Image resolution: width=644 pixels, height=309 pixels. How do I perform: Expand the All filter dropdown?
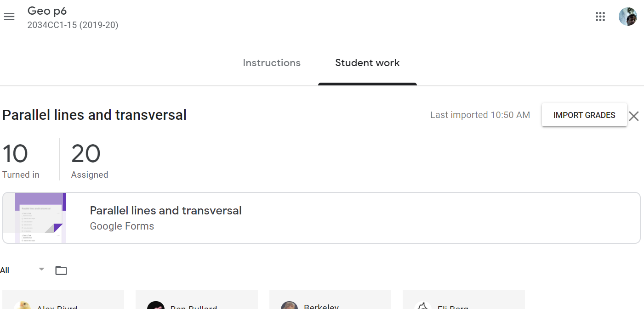click(23, 270)
